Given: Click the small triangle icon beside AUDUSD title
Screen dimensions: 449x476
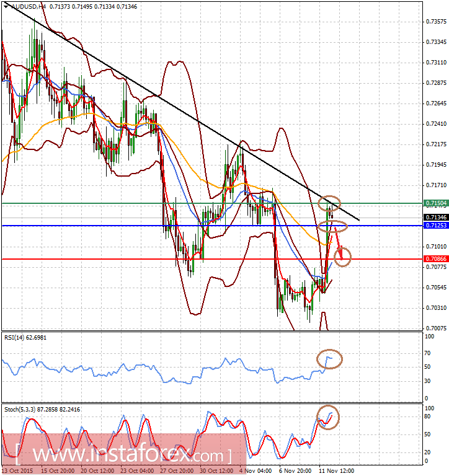Looking at the screenshot, I should click(x=5, y=6).
